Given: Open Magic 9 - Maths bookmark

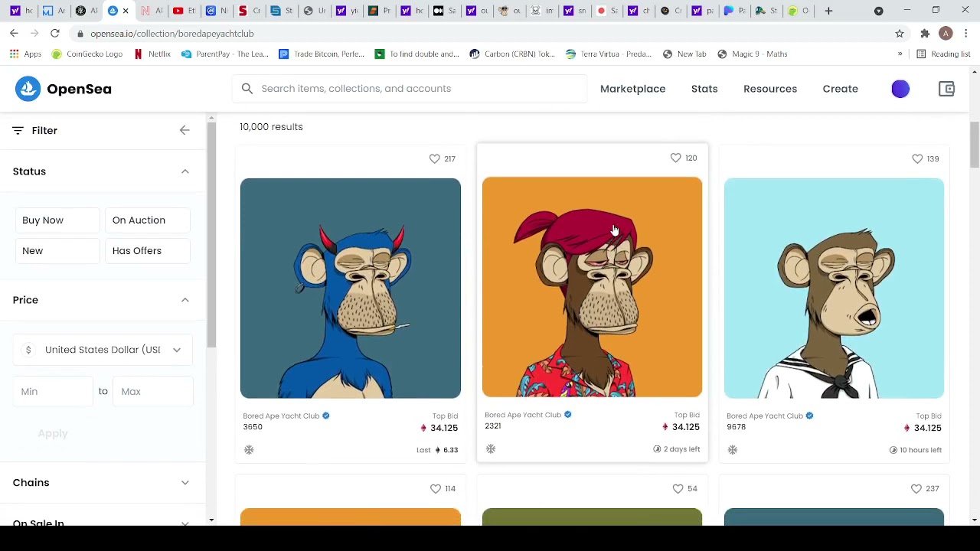Looking at the screenshot, I should (753, 54).
